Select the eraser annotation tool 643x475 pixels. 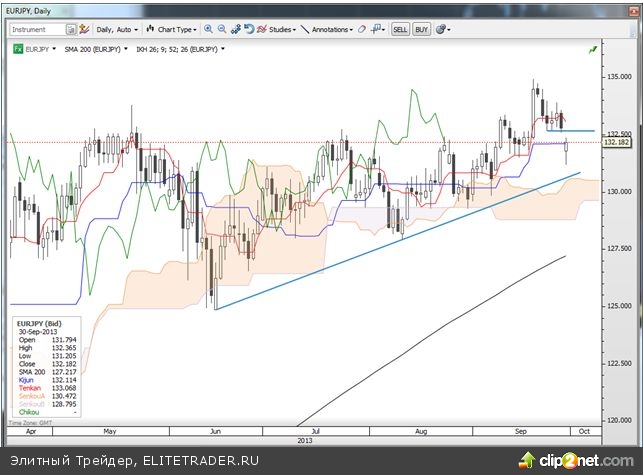tap(362, 30)
